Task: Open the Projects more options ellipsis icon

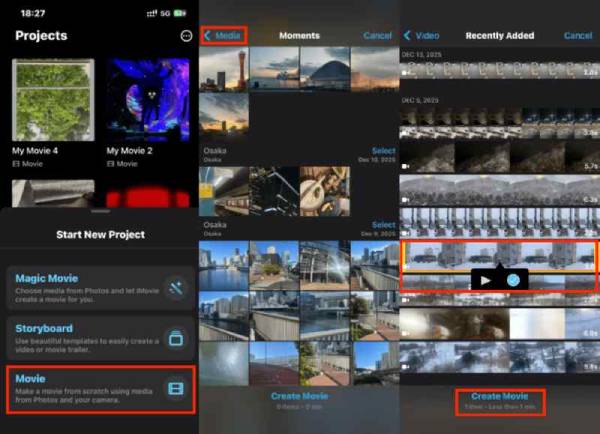Action: 186,36
